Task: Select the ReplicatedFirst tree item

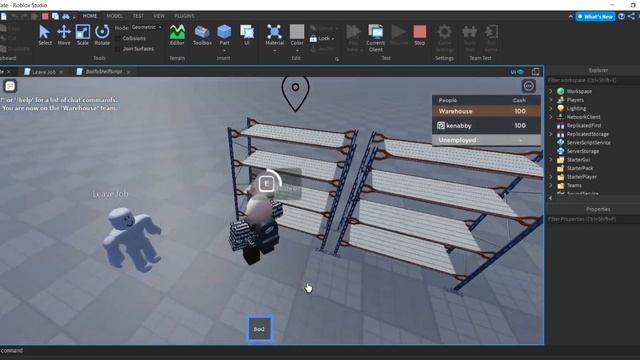Action: pos(584,125)
